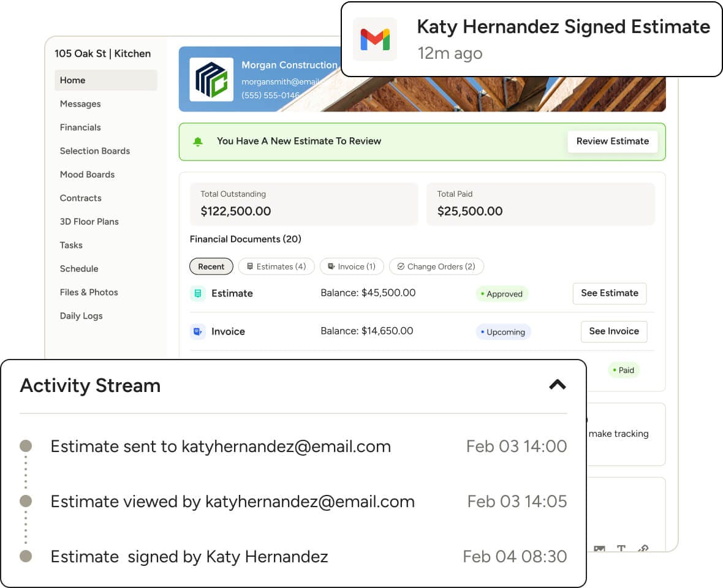Click the teal Estimate document icon
Image resolution: width=723 pixels, height=588 pixels.
197,293
